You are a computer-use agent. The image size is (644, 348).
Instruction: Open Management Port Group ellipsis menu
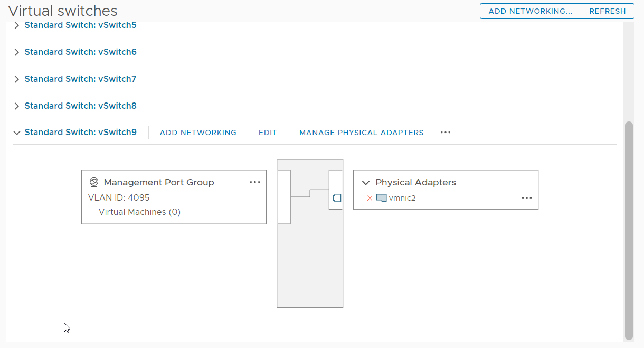click(x=255, y=182)
